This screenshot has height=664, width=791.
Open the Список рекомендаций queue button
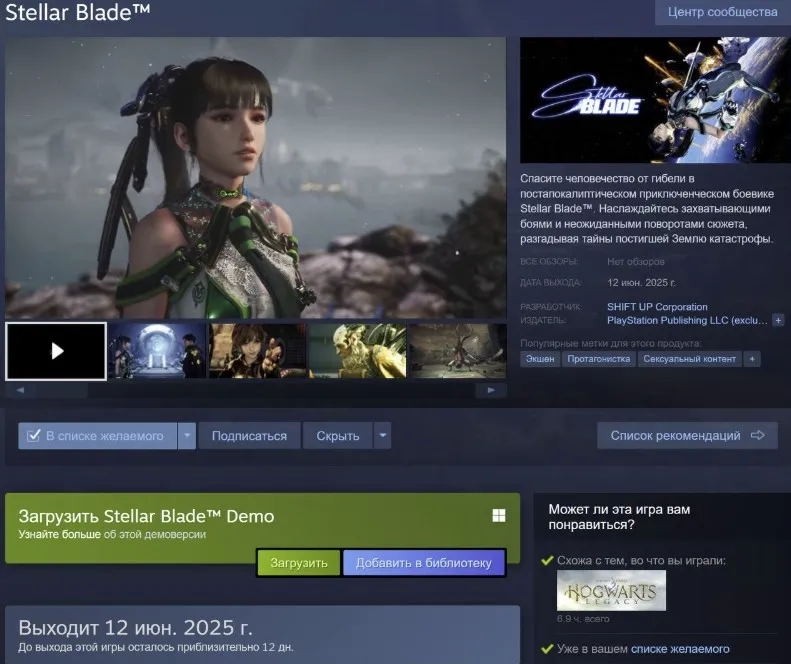point(687,435)
